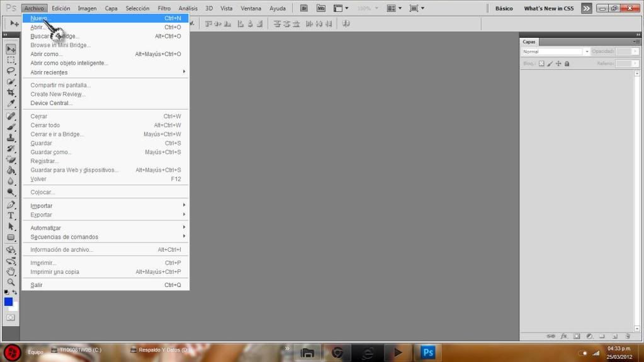Screen dimensions: 644x362
Task: Launch Mini Bridge with Mb icon
Action: [x=321, y=8]
